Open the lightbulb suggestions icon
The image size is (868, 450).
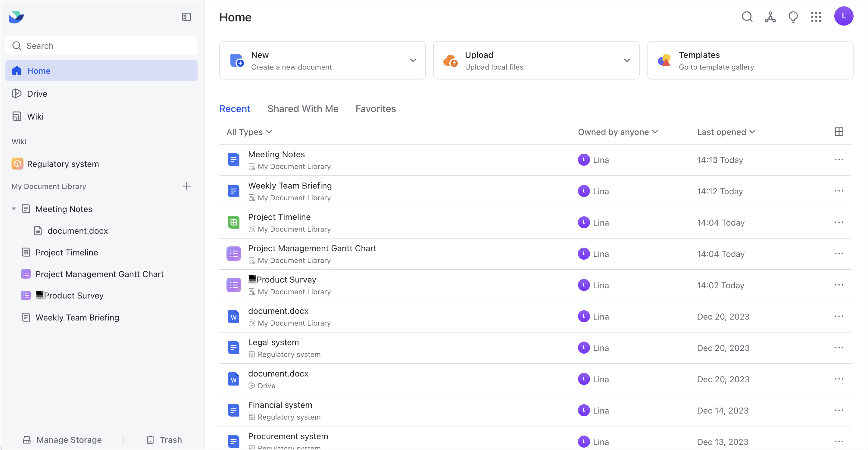(x=793, y=17)
